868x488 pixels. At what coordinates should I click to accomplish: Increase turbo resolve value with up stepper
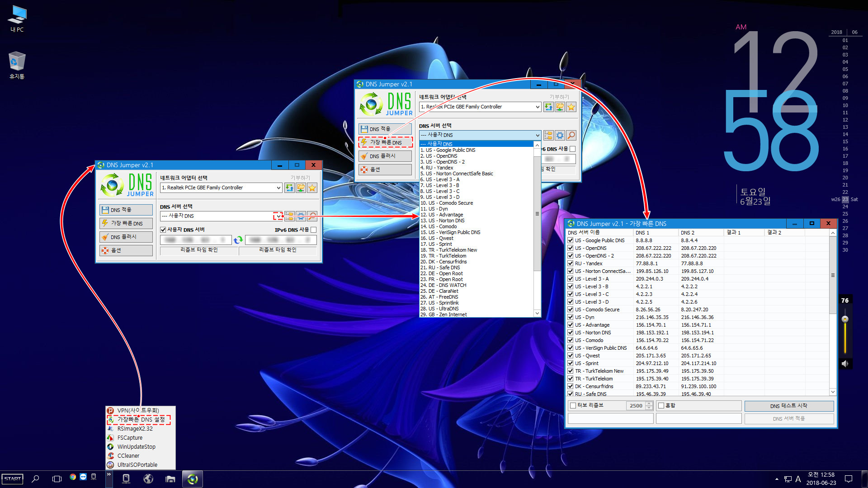649,403
